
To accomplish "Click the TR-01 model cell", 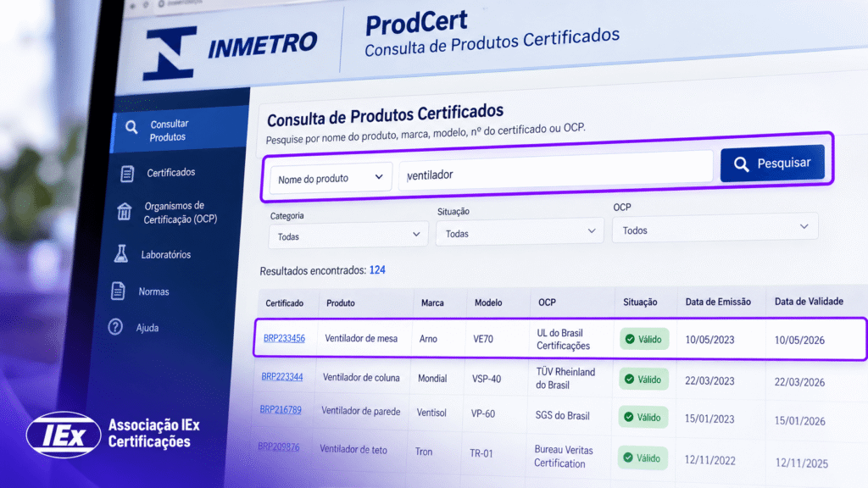I will tap(481, 453).
